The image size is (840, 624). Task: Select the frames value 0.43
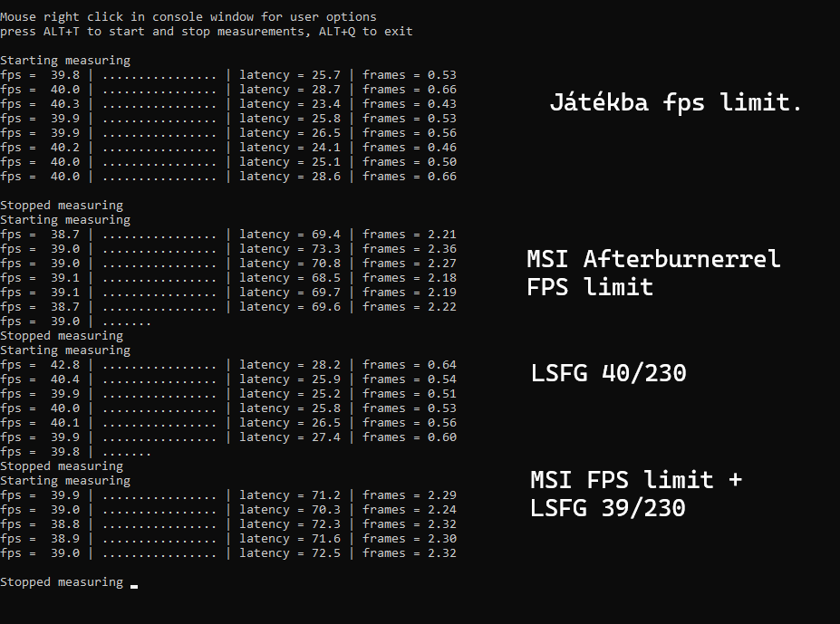point(442,104)
